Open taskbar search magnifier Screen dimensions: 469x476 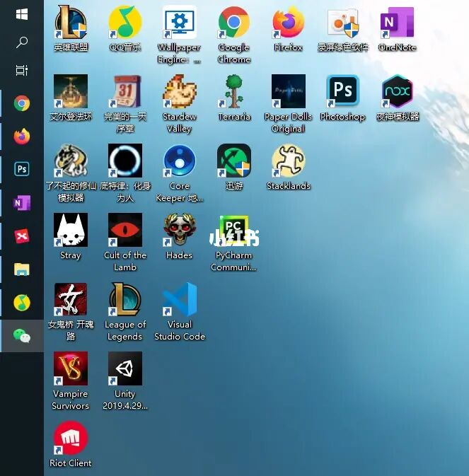tap(22, 42)
